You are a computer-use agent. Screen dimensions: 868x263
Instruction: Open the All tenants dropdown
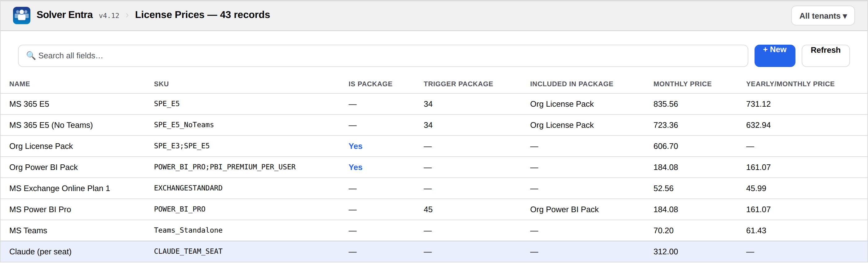point(822,16)
